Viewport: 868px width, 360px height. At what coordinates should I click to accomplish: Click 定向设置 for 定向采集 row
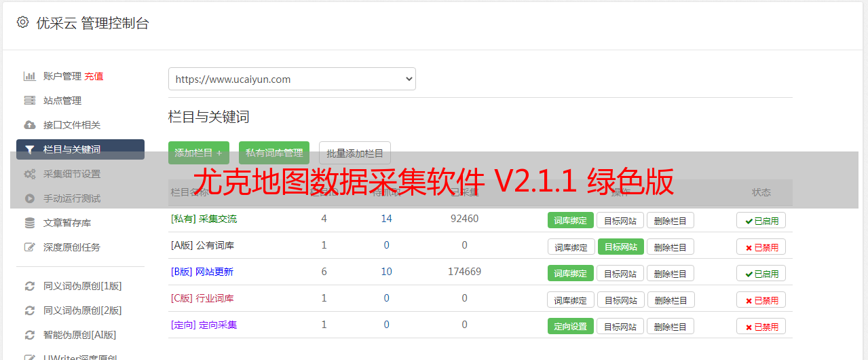571,326
